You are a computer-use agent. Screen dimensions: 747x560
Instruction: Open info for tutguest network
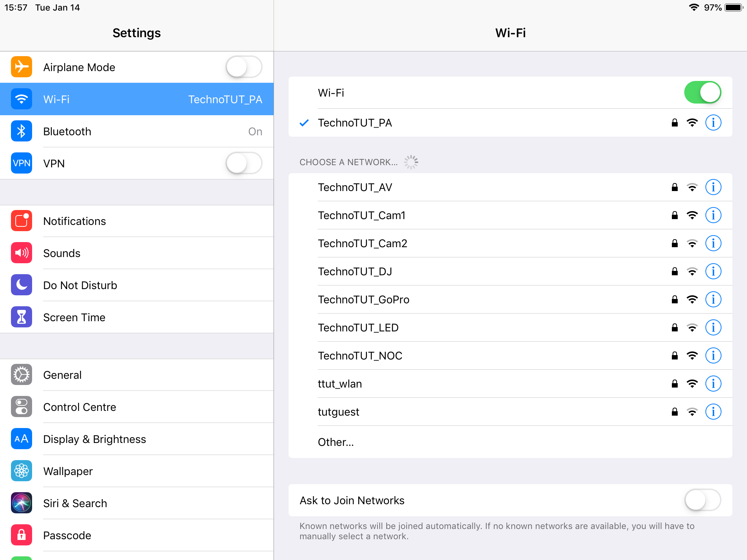713,412
